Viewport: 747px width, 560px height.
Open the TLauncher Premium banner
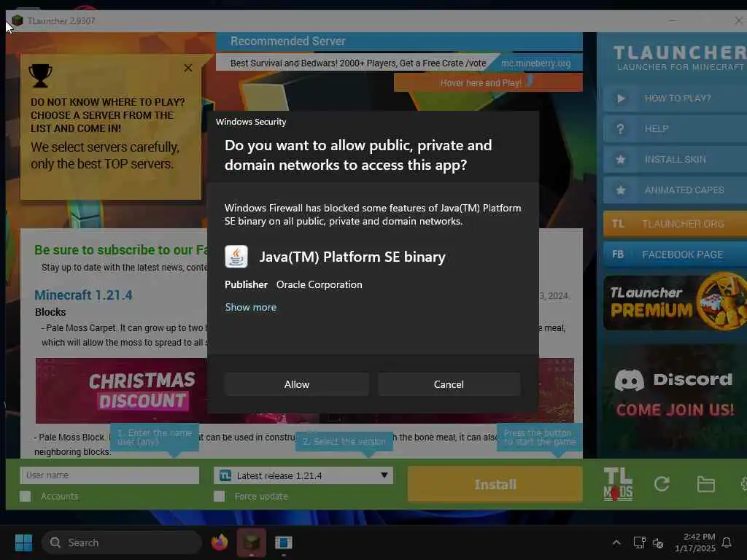tap(675, 303)
